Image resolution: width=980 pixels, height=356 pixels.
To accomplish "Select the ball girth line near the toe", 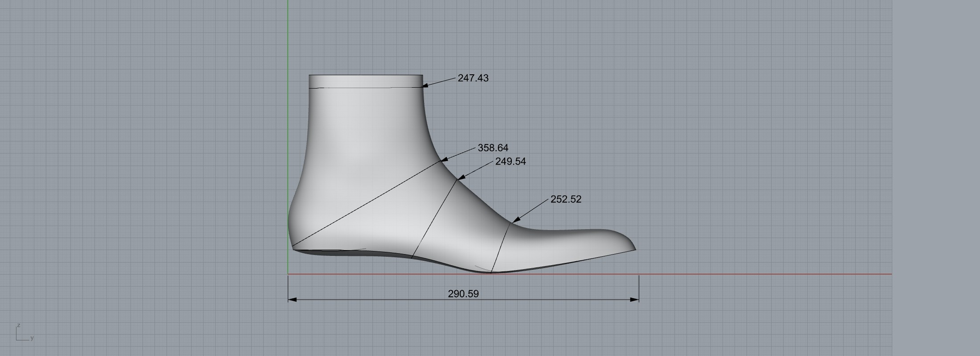I will click(500, 247).
